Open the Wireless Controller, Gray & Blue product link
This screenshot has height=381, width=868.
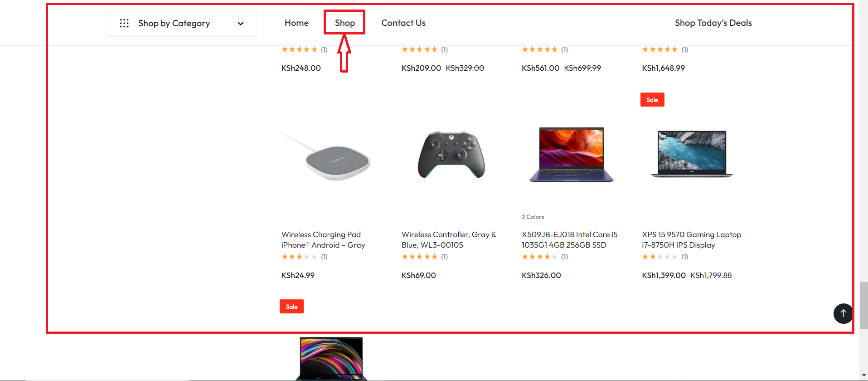(x=449, y=239)
